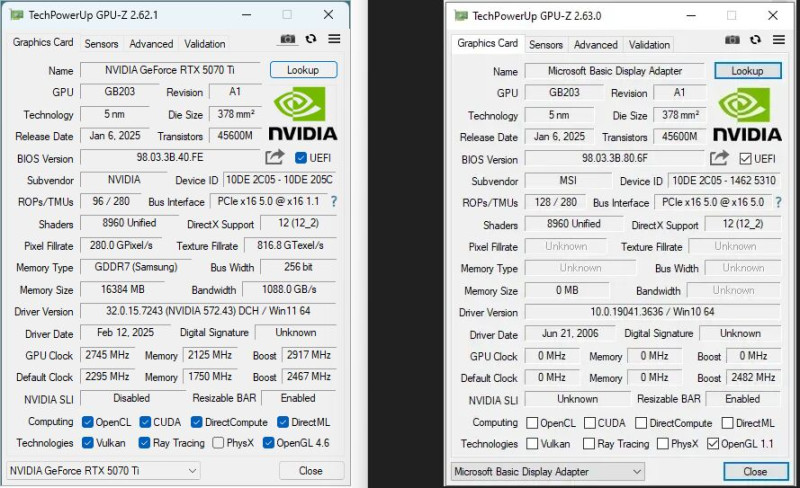Click the GPU-Z 2.63.0 title bar app icon
Screen dimensions: 800x488
point(461,16)
